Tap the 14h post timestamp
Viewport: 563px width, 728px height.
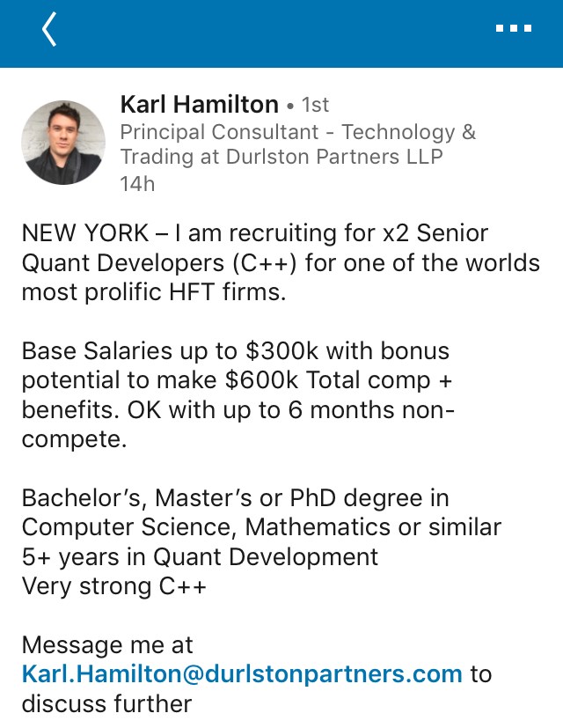[137, 184]
